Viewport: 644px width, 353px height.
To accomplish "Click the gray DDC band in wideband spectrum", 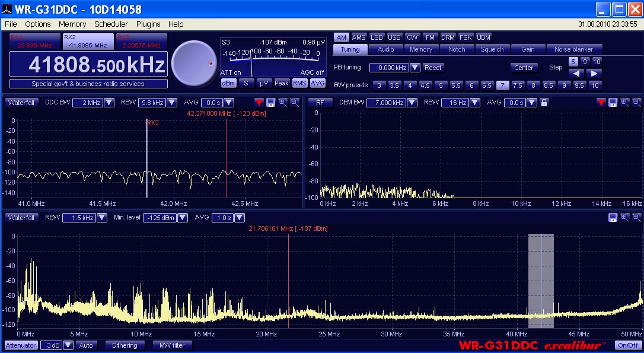I will (x=540, y=281).
